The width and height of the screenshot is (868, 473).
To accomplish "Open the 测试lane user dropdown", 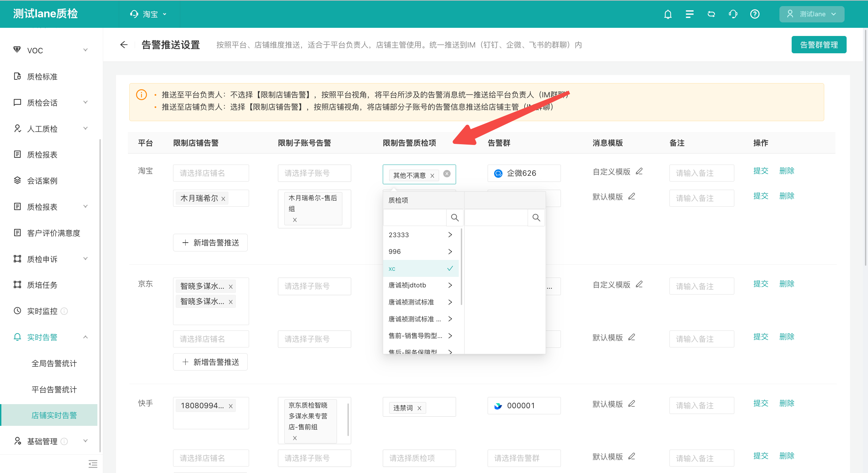I will pos(812,14).
